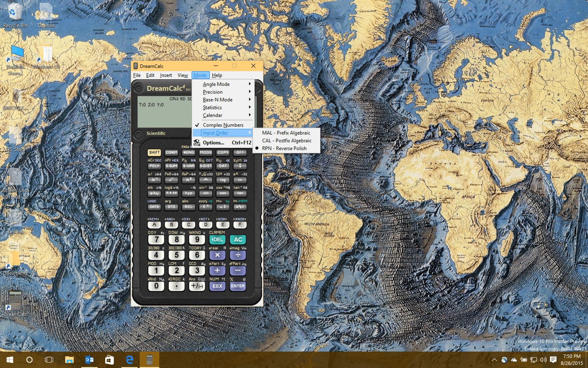
Task: Click the degrees-minutes-seconds key
Action: 171,193
